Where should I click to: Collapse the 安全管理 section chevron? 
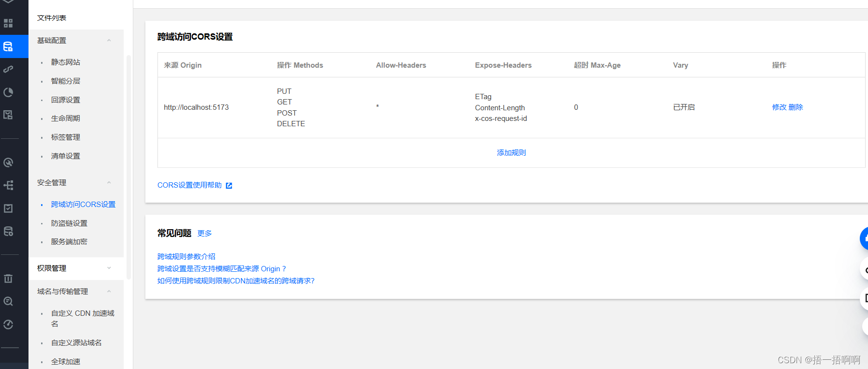(x=109, y=183)
